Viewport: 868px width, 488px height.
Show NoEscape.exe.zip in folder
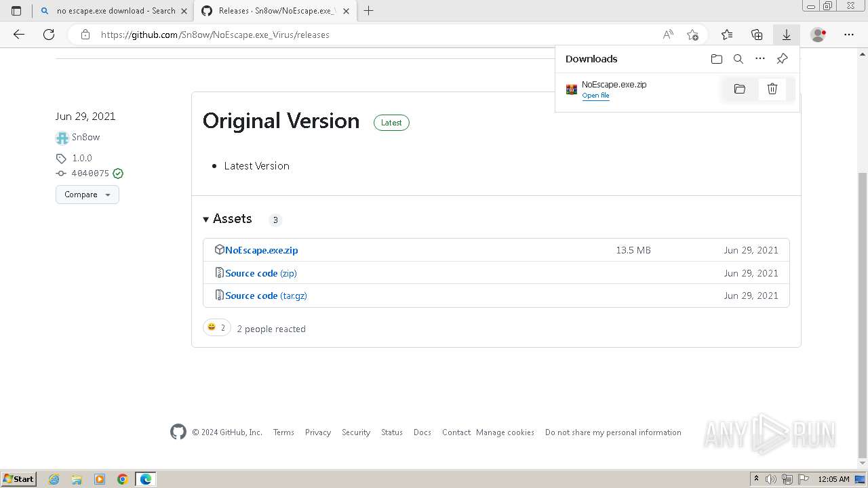[740, 89]
